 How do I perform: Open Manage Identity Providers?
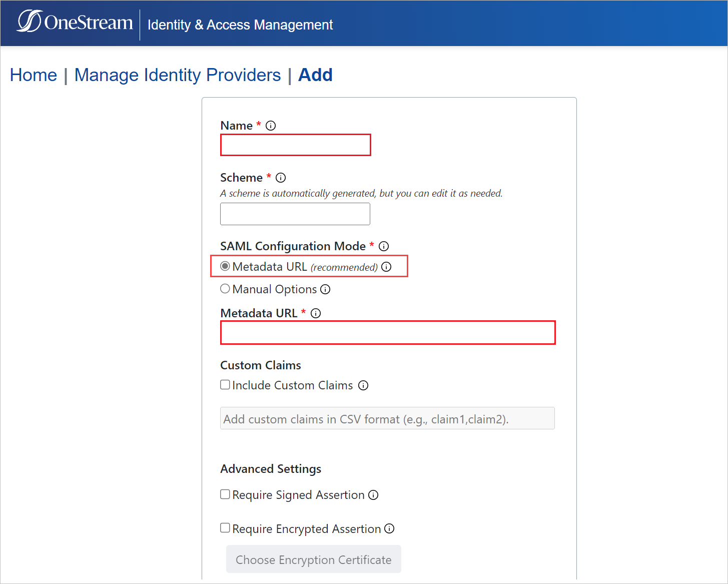177,75
